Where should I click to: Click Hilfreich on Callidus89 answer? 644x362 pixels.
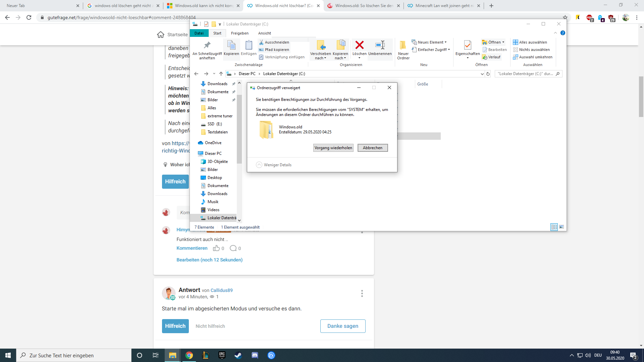click(175, 326)
